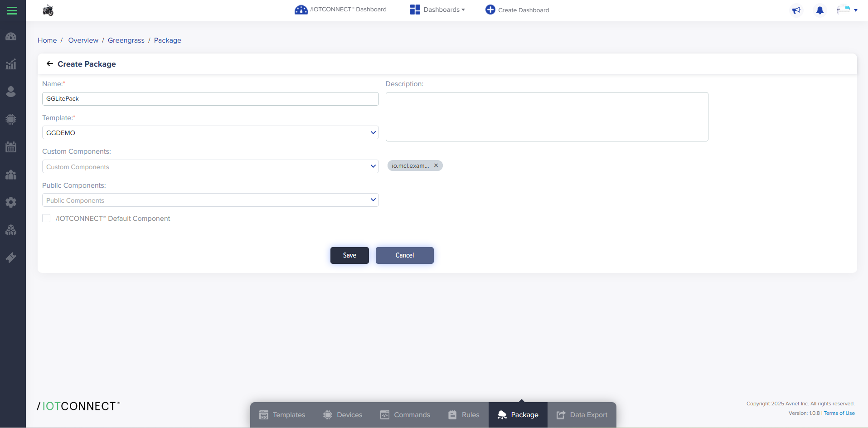Image resolution: width=868 pixels, height=428 pixels.
Task: Go back using the Create Package arrow
Action: [x=50, y=64]
